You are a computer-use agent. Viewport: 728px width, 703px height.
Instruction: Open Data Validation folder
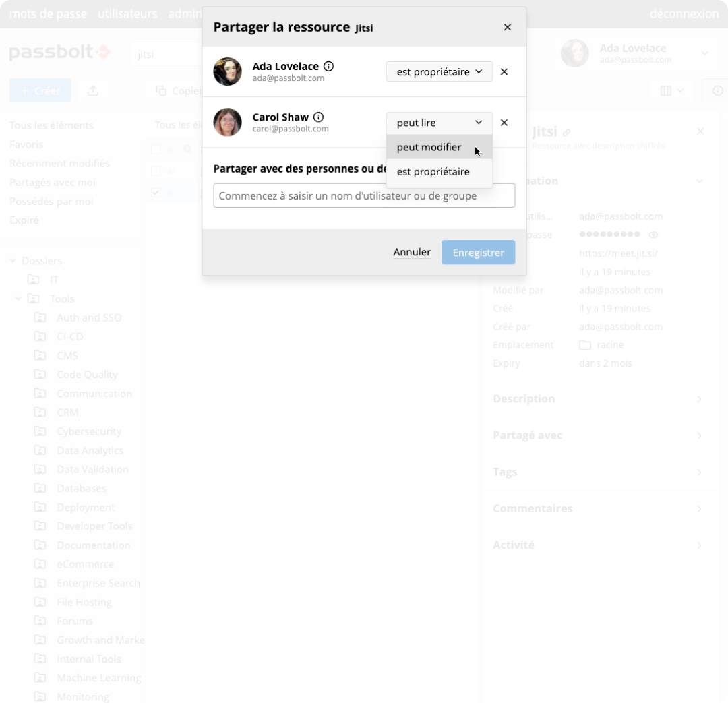point(92,469)
